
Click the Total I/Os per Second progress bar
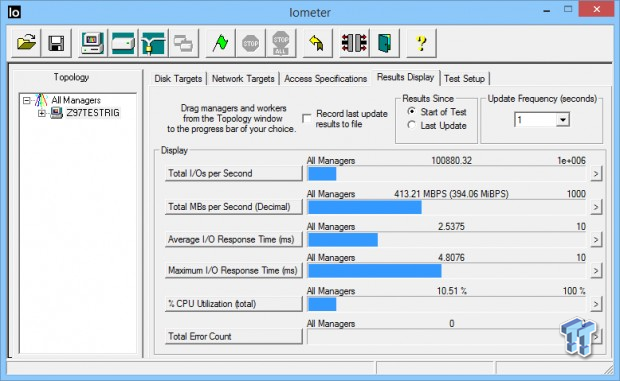pos(446,174)
